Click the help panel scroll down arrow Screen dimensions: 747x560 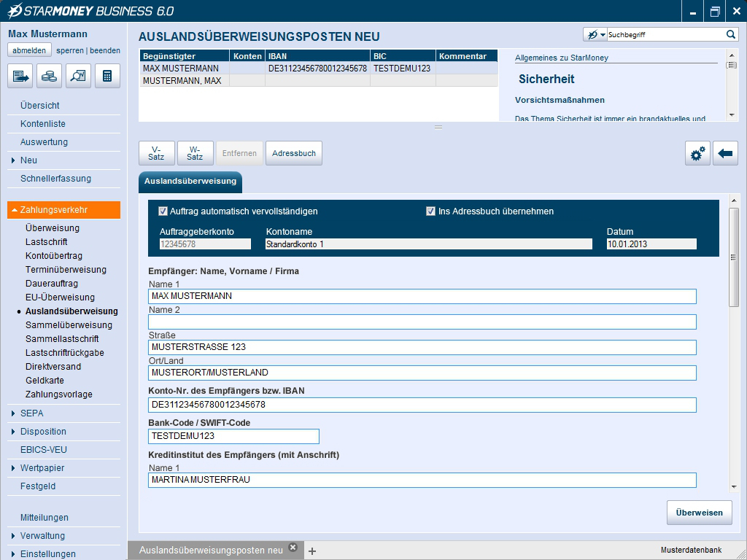tap(732, 115)
